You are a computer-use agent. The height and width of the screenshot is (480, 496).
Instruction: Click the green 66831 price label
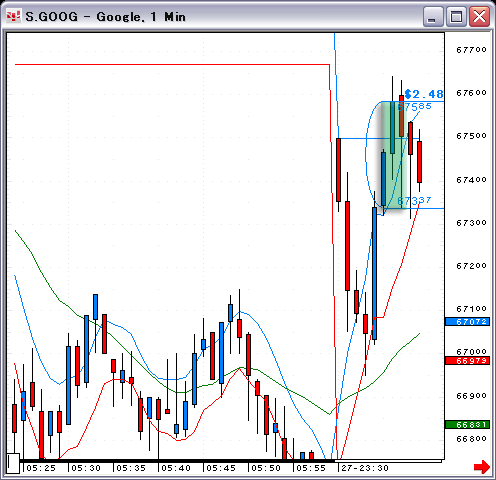point(467,424)
